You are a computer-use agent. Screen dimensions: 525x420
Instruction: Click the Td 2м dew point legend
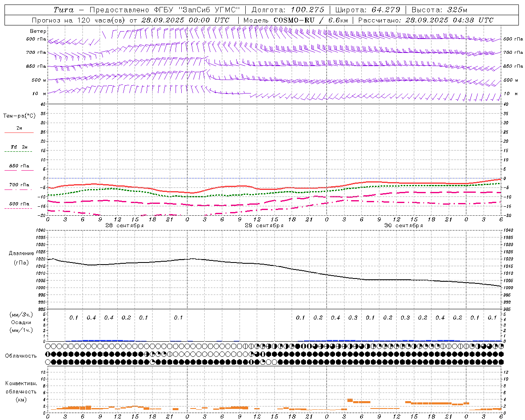coord(19,149)
